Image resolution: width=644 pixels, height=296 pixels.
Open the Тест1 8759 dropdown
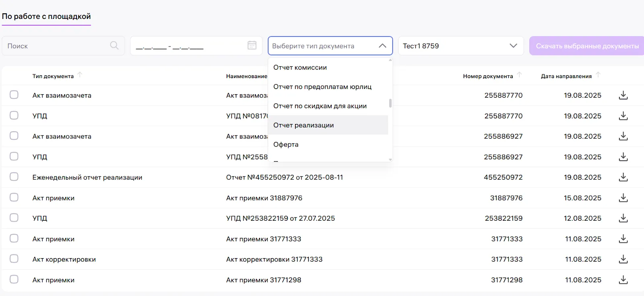tap(513, 46)
